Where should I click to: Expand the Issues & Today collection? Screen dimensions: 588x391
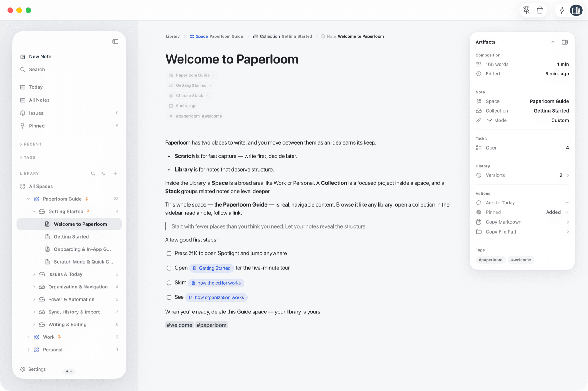[x=34, y=274]
